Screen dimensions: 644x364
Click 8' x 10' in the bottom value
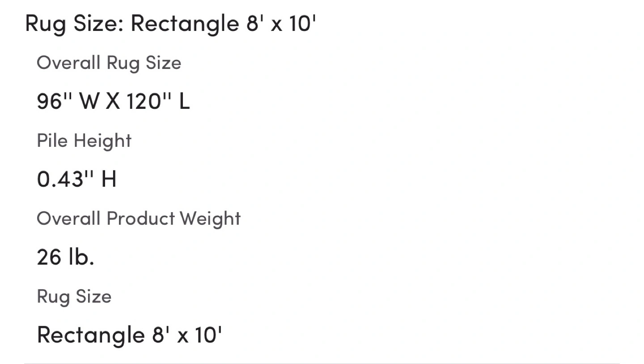pyautogui.click(x=187, y=334)
